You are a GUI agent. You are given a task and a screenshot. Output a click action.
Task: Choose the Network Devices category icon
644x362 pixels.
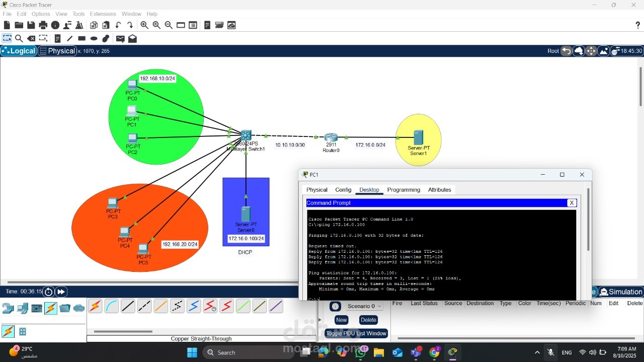(8, 308)
